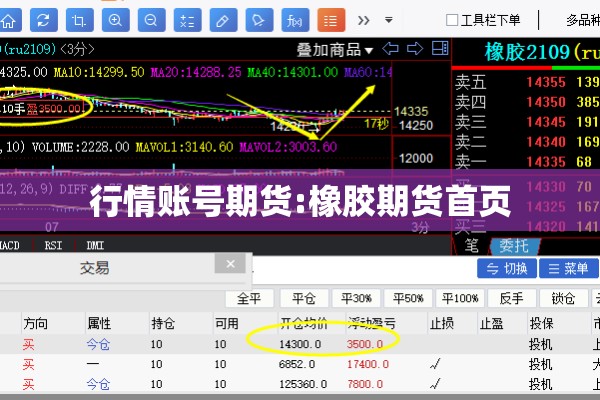This screenshot has width=600, height=400.
Task: Click sell price 14350 at 卖四
Action: point(546,102)
